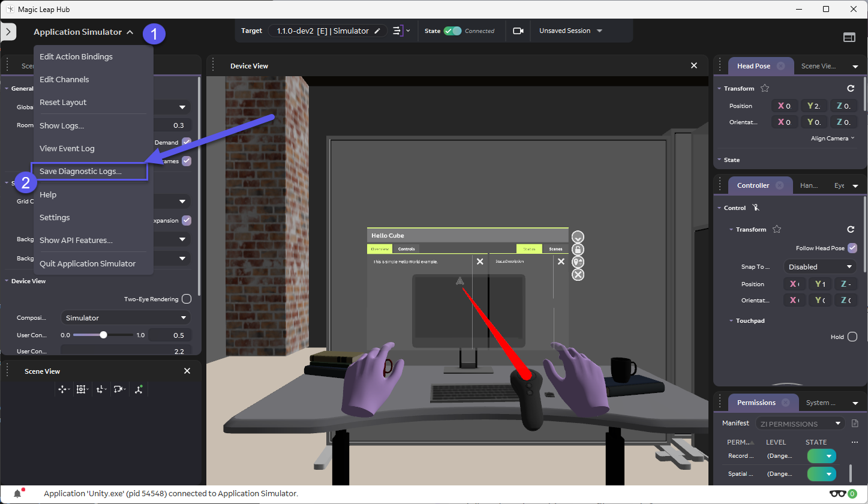Reset the Controller transform

[x=851, y=230]
